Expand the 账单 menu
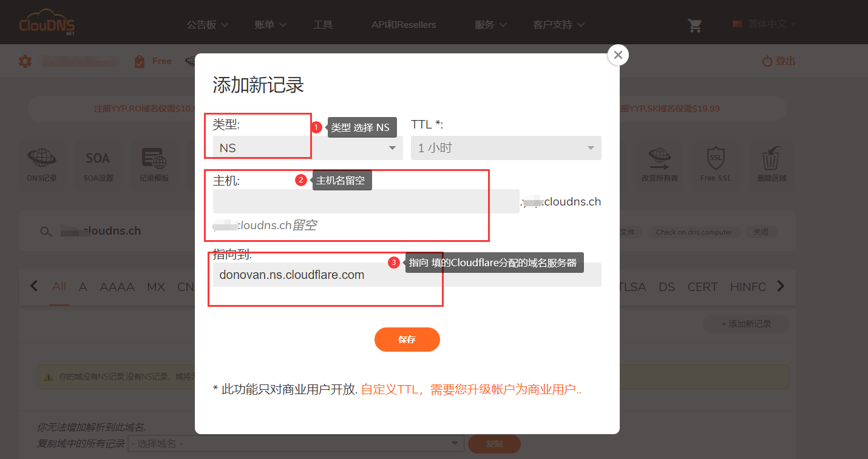 (x=271, y=25)
